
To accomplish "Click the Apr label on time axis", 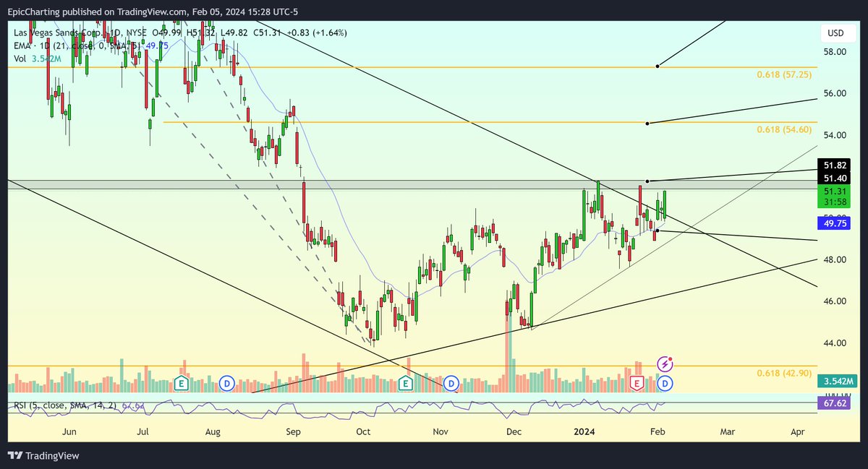I will (x=798, y=431).
